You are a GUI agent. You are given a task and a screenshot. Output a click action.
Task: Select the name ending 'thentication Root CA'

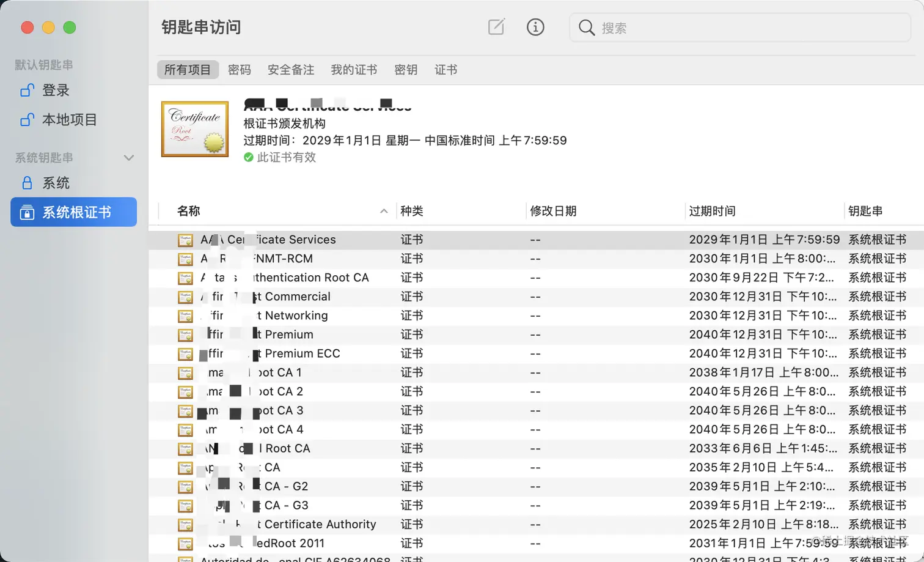coord(285,278)
